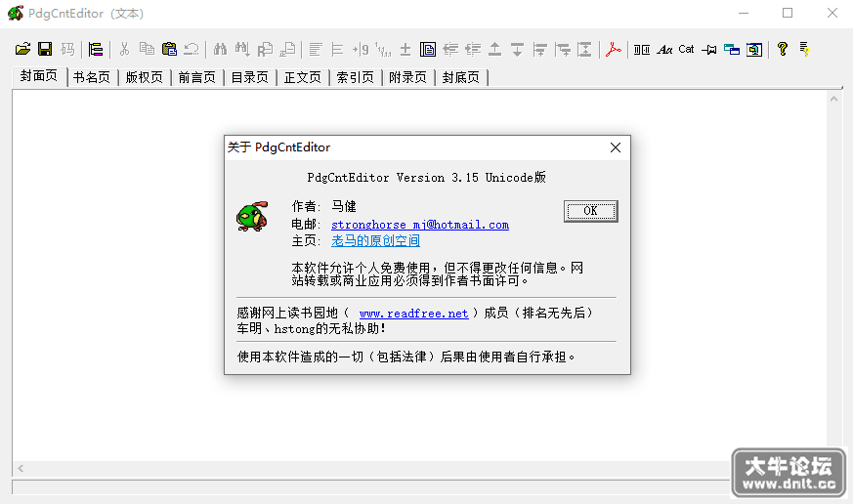Click the binoculars with arrow Find Next icon
The image size is (853, 504).
pyautogui.click(x=242, y=49)
